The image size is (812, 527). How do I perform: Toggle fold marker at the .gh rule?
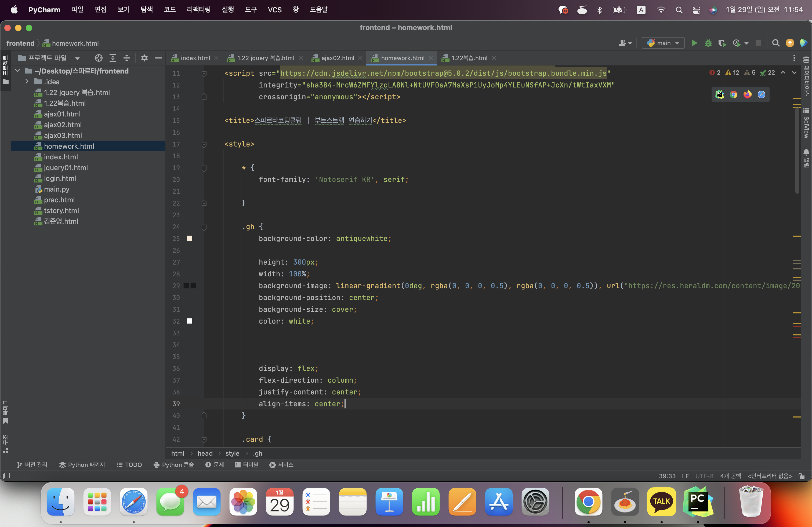(x=204, y=227)
